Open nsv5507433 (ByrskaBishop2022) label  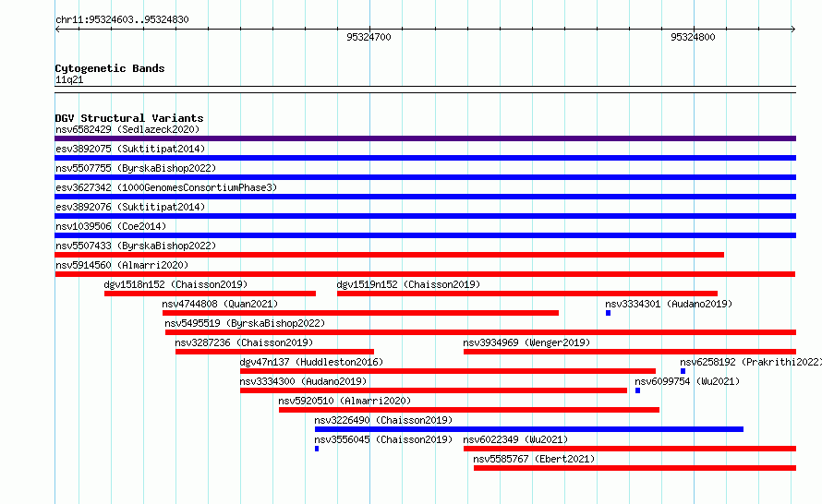point(136,246)
